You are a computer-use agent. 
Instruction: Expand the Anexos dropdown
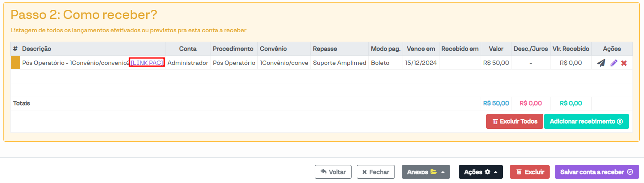pos(426,172)
